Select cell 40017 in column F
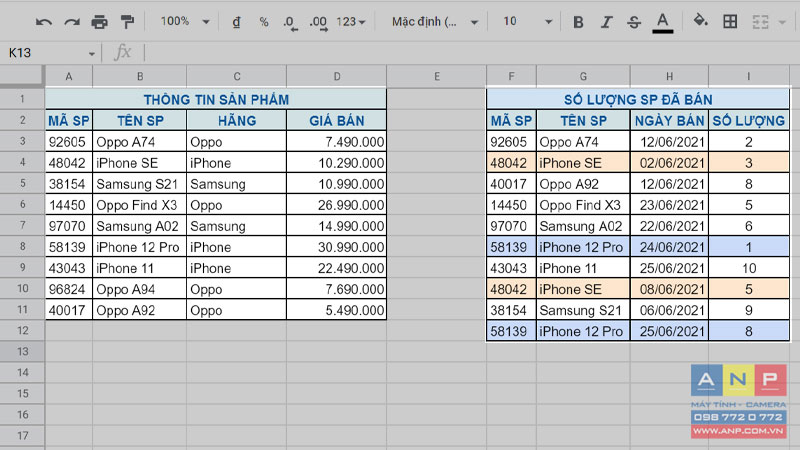This screenshot has height=450, width=800. (511, 184)
